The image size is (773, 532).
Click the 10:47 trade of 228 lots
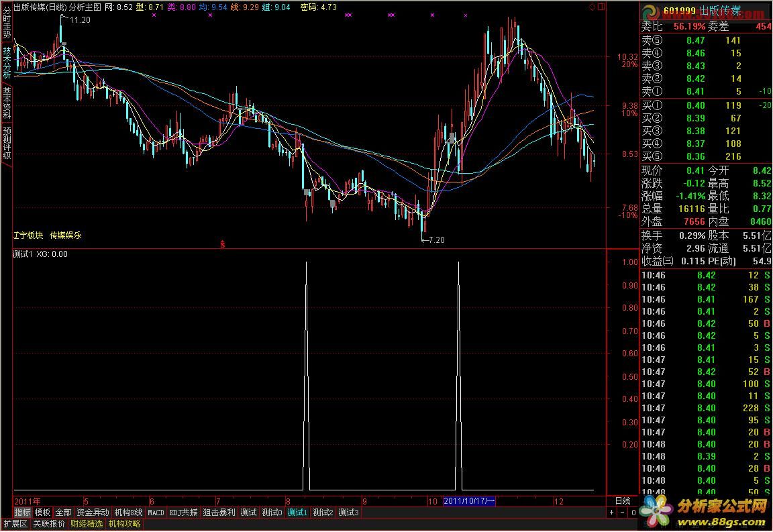click(706, 409)
